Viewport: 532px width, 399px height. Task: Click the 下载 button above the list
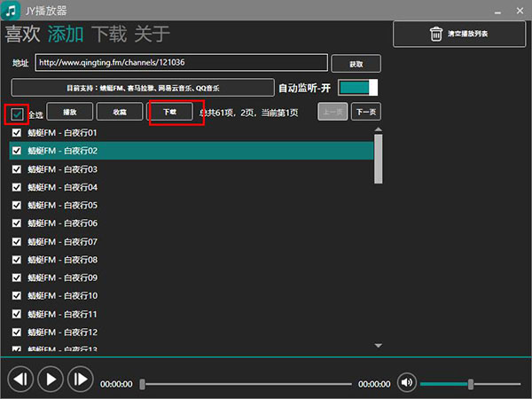click(169, 112)
